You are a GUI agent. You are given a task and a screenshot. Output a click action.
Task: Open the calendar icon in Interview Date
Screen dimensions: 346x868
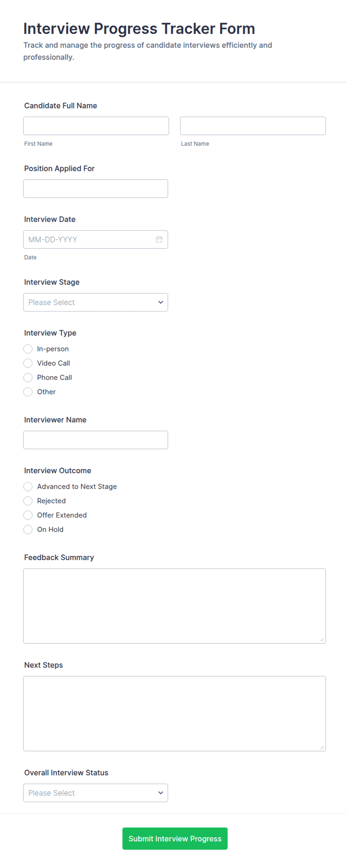pos(159,240)
